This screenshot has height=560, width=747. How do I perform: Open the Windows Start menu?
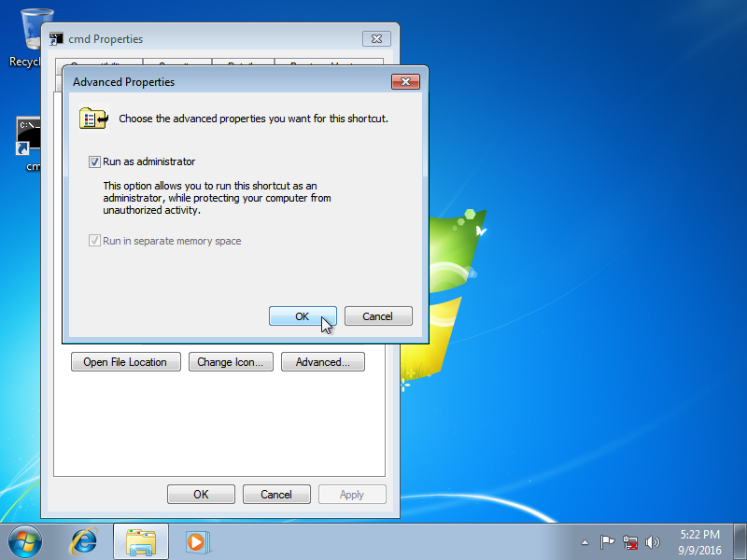pos(25,541)
